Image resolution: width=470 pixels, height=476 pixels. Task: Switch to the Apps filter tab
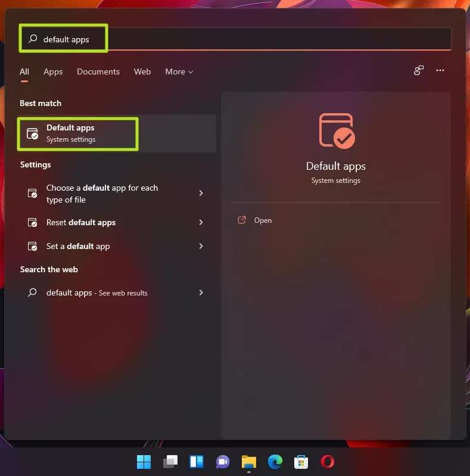tap(53, 71)
